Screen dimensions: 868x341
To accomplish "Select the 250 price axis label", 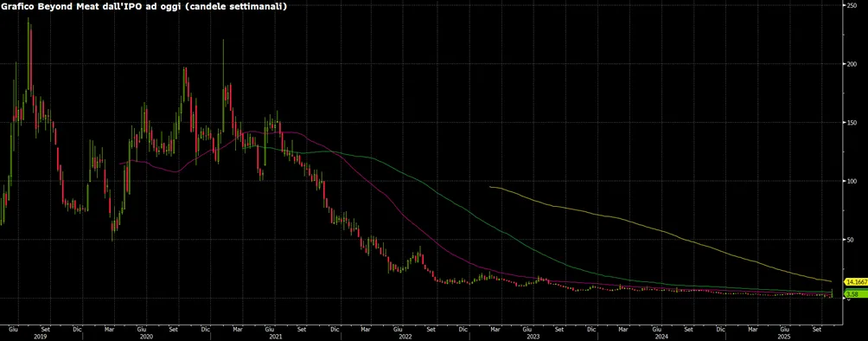I will [x=852, y=5].
